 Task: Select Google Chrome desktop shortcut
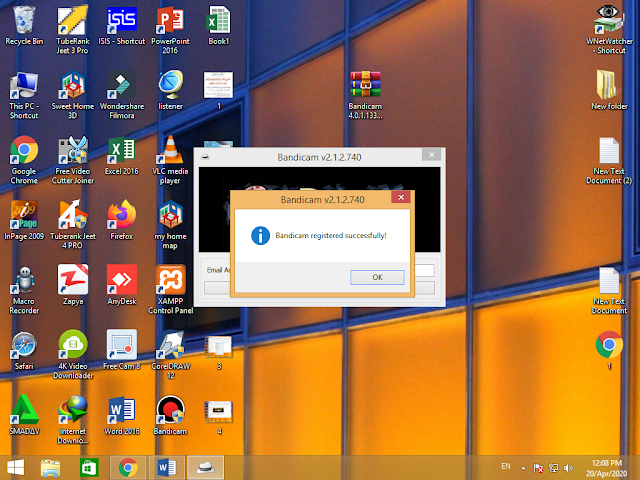[24, 160]
